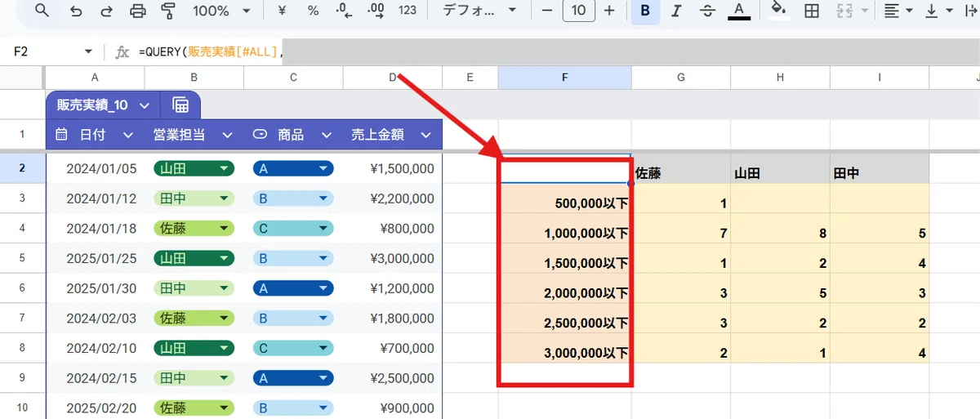Viewport: 980px width, 419px height.
Task: Select the date cell 2024/01/05
Action: (x=95, y=169)
